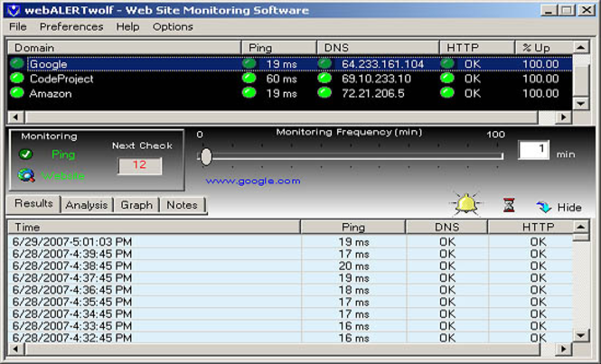Screen dimensions: 601x364
Task: Click the results table Ping column header
Action: click(x=353, y=227)
